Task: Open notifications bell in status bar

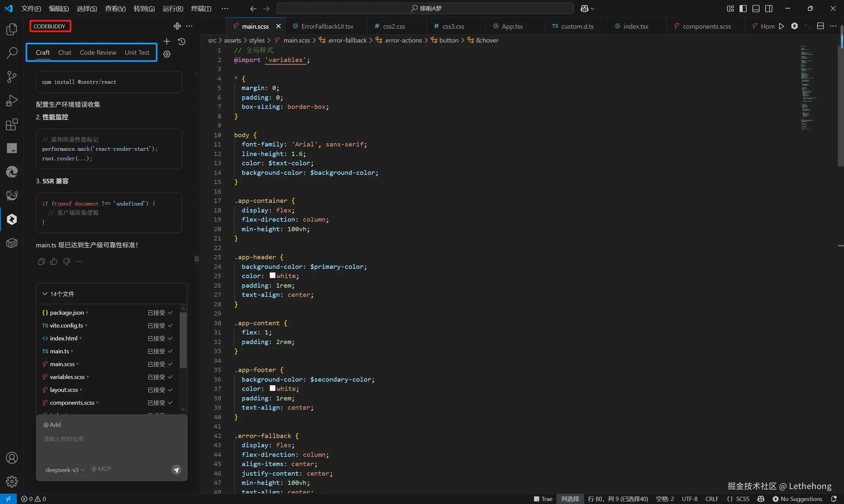Action: click(833, 499)
